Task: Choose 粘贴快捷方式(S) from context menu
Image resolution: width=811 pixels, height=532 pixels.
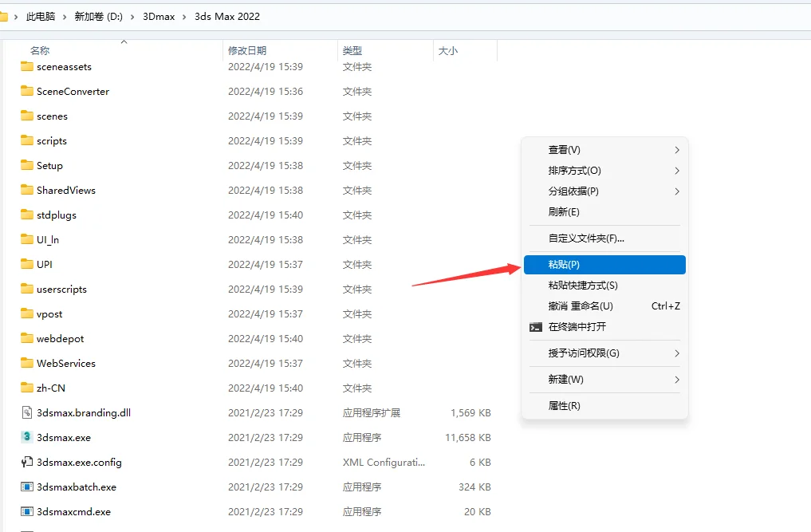Action: tap(604, 286)
